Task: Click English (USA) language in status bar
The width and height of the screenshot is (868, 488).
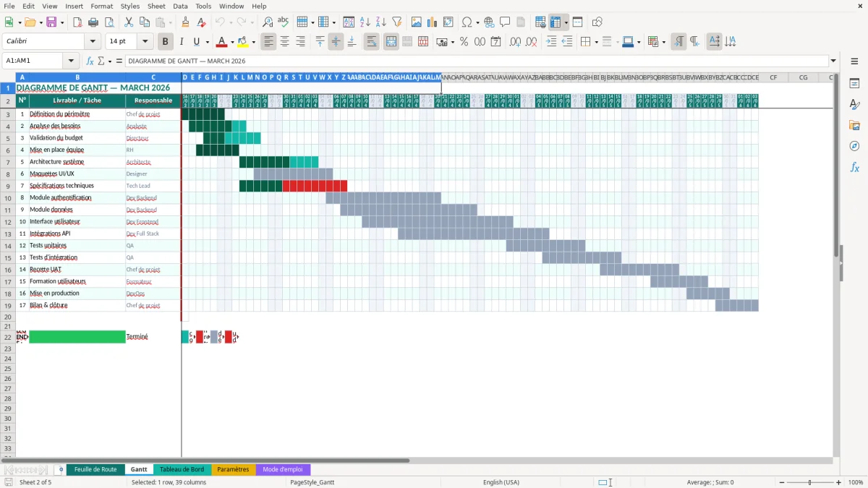Action: click(x=501, y=482)
